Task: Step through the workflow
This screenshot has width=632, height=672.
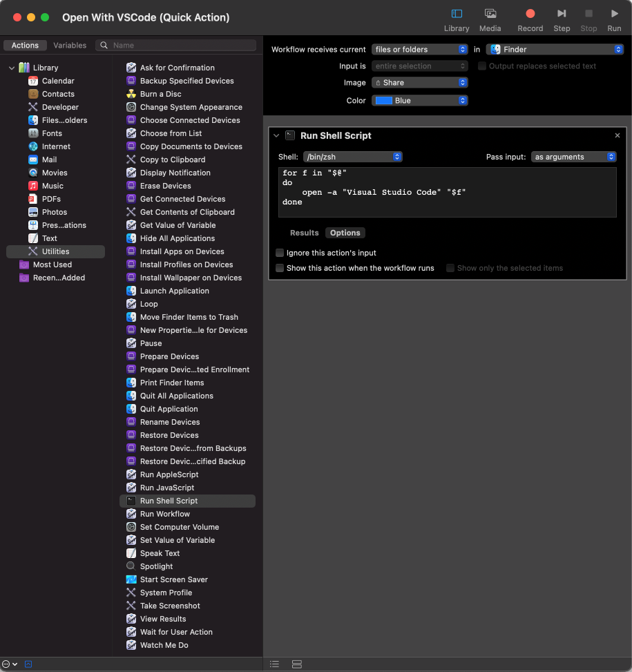Action: pos(562,20)
